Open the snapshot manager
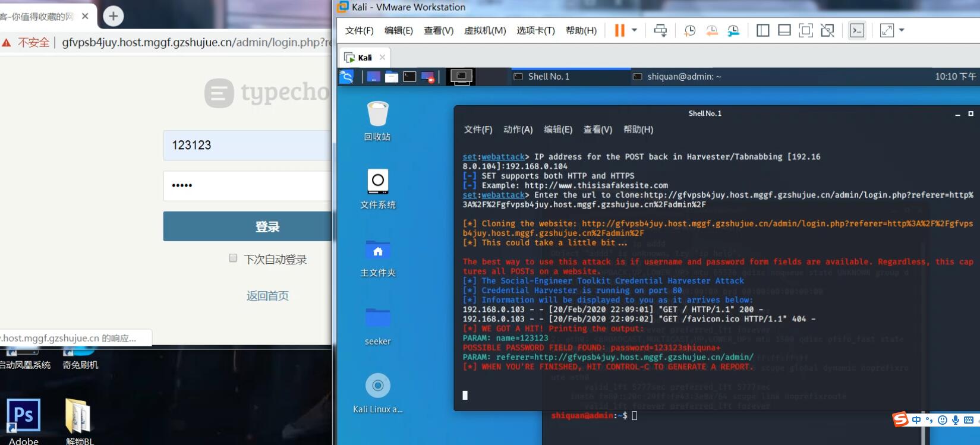This screenshot has height=445, width=980. click(733, 30)
